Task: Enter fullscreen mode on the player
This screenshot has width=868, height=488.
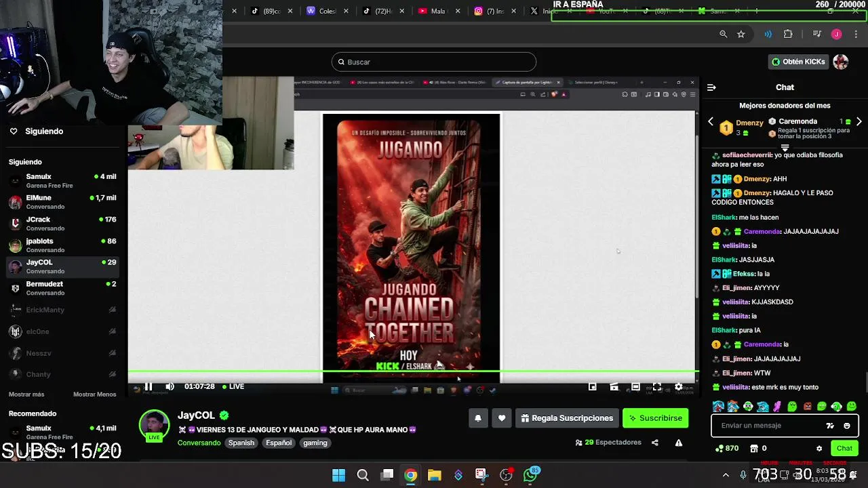Action: click(x=657, y=386)
